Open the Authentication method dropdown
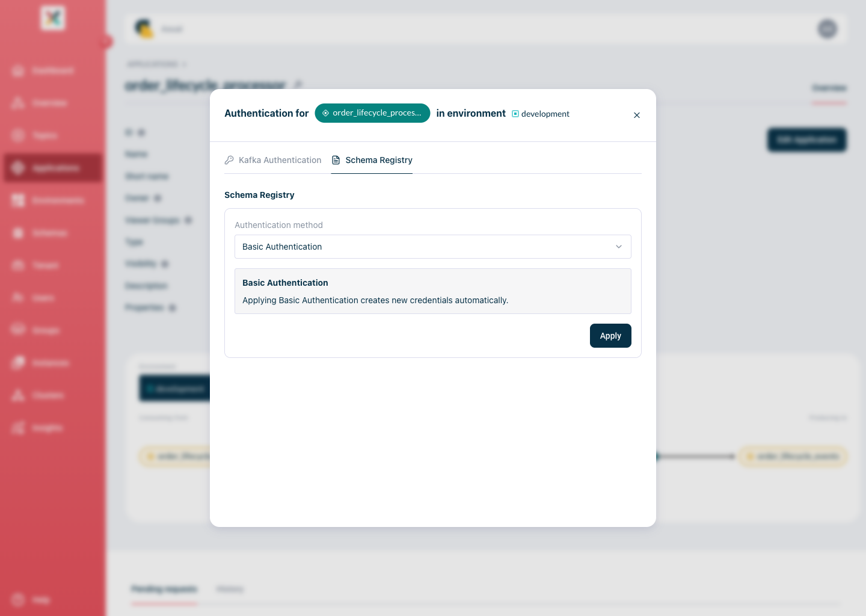 coord(433,247)
